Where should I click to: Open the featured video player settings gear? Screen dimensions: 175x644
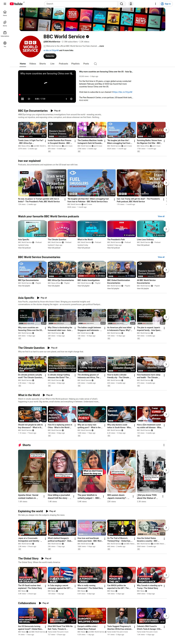71,99
